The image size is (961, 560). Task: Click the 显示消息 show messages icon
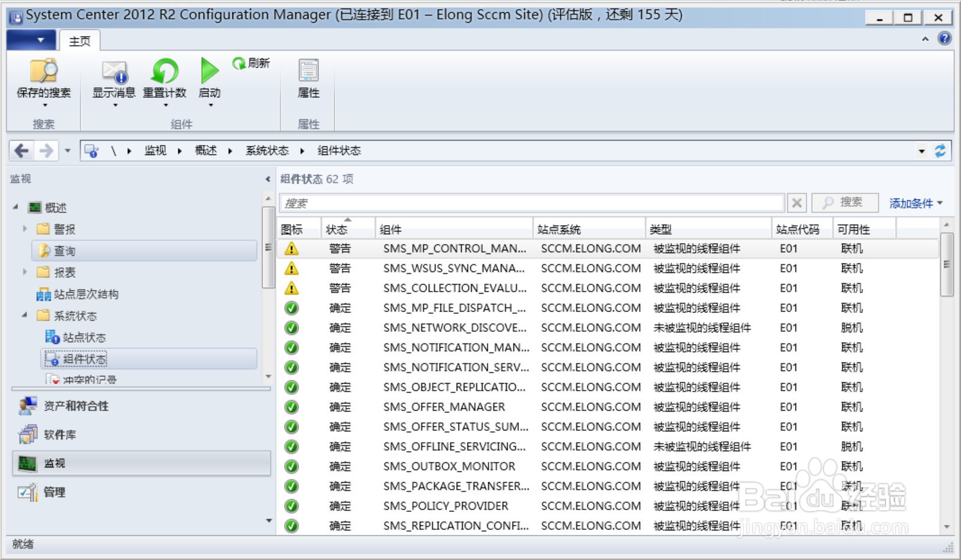(x=114, y=72)
